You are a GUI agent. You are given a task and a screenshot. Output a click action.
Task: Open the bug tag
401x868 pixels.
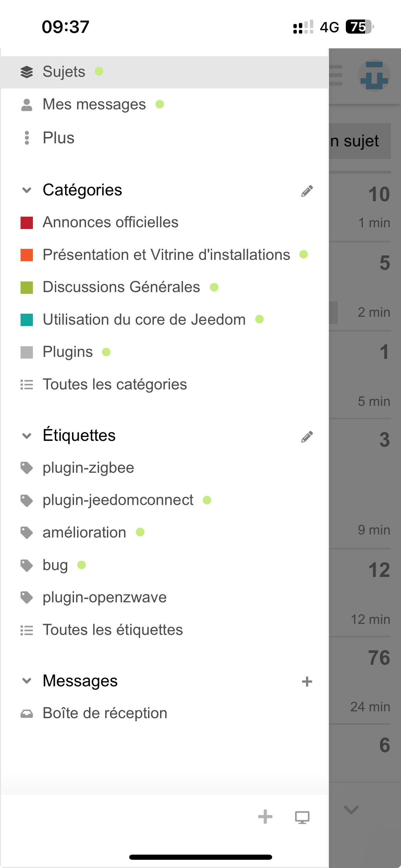[55, 565]
